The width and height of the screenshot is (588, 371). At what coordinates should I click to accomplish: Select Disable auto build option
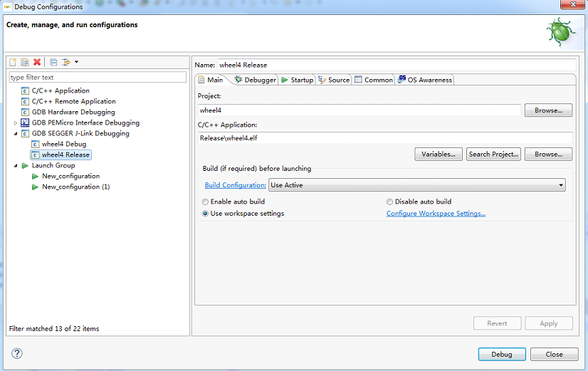(x=389, y=202)
